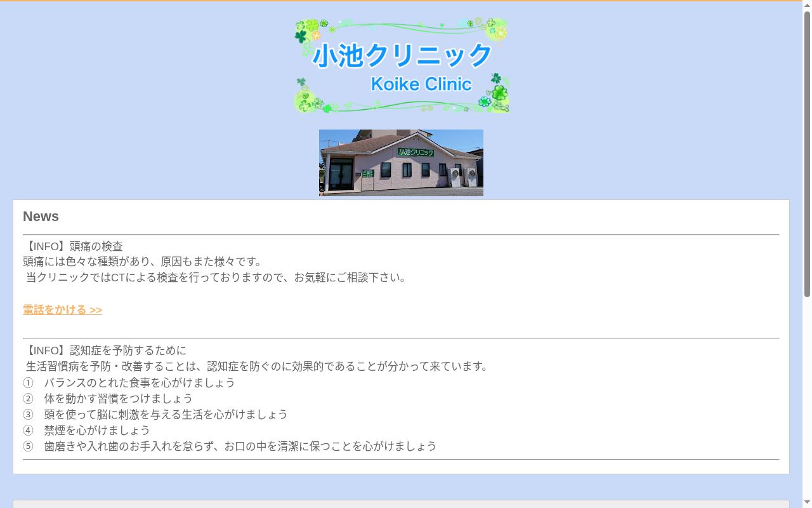Click the line about CTによる検査
Viewport: 812px width, 508px height.
216,277
